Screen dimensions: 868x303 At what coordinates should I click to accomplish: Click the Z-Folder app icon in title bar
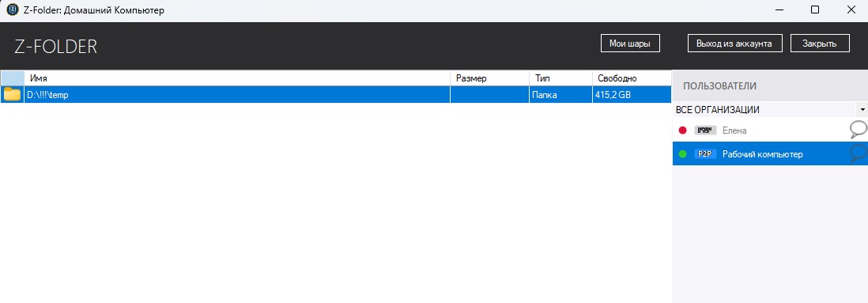pyautogui.click(x=12, y=10)
